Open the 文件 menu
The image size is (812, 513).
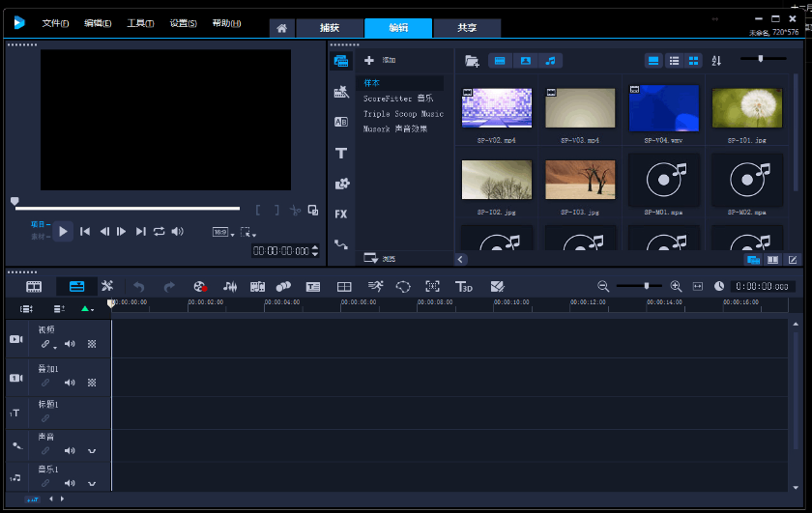click(x=55, y=23)
